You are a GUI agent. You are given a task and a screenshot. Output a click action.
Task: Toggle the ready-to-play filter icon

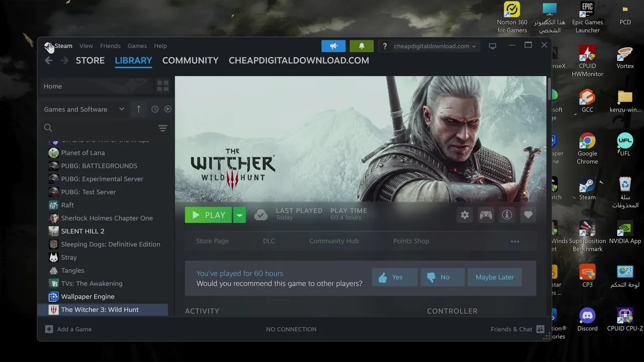[x=168, y=109]
